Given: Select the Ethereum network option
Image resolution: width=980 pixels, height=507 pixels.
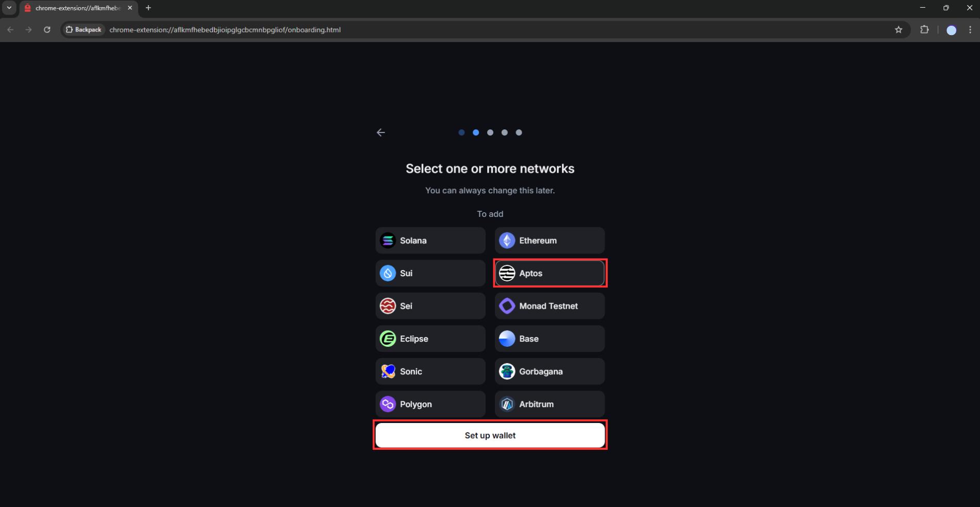Looking at the screenshot, I should 550,241.
